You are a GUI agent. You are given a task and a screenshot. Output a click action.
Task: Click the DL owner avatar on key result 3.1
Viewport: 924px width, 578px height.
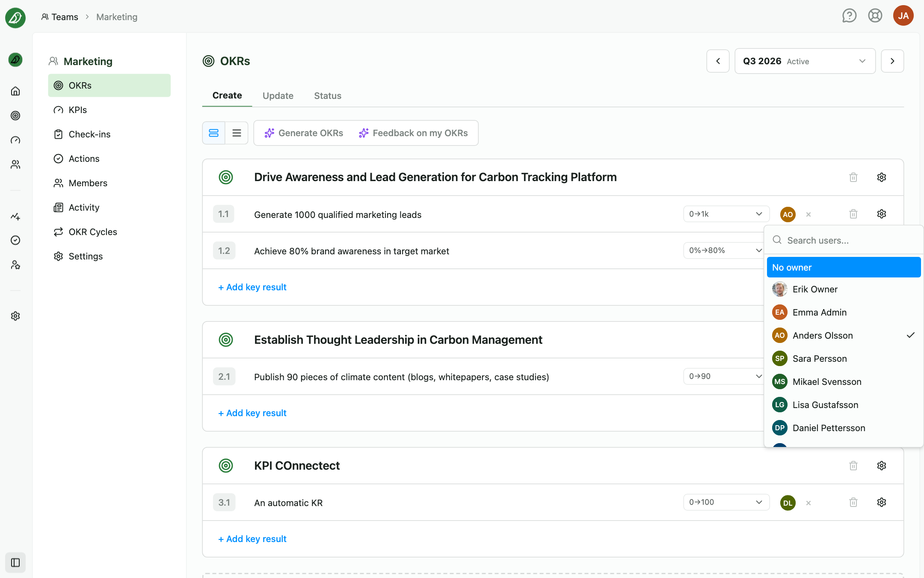pyautogui.click(x=788, y=503)
